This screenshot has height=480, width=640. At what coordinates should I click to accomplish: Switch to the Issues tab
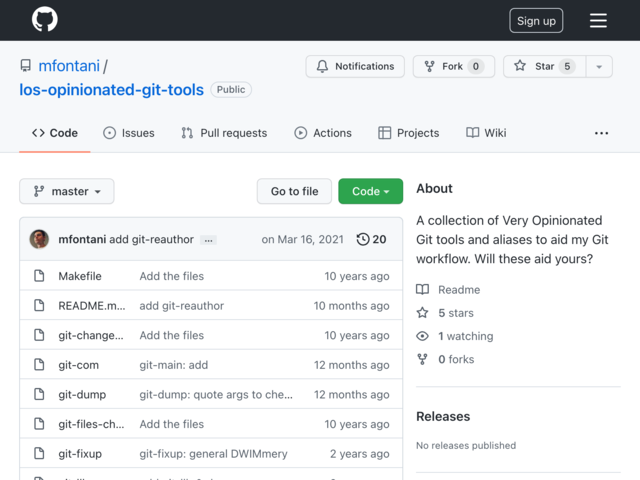click(x=129, y=133)
